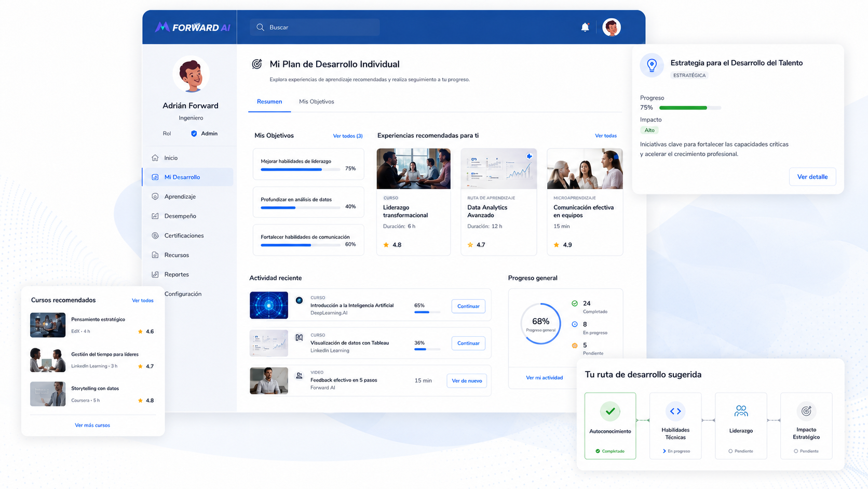Click the Ver detalle button
The height and width of the screenshot is (489, 868).
812,177
